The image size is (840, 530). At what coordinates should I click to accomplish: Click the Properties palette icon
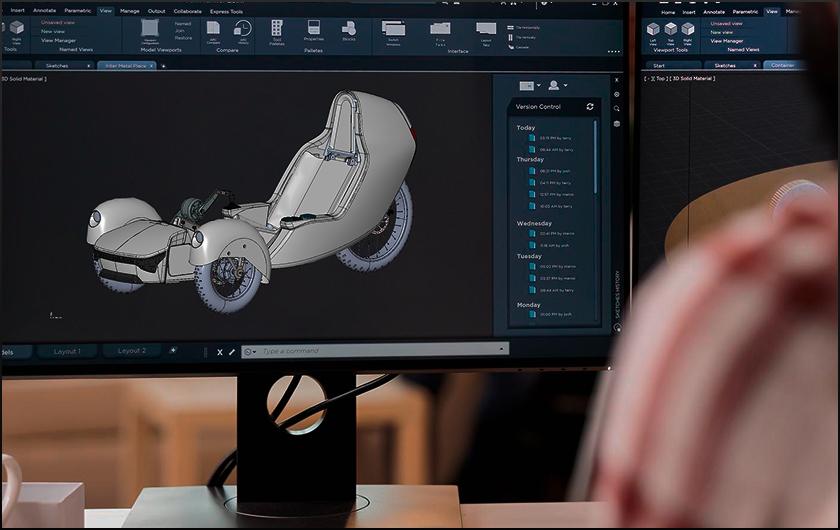click(x=313, y=30)
